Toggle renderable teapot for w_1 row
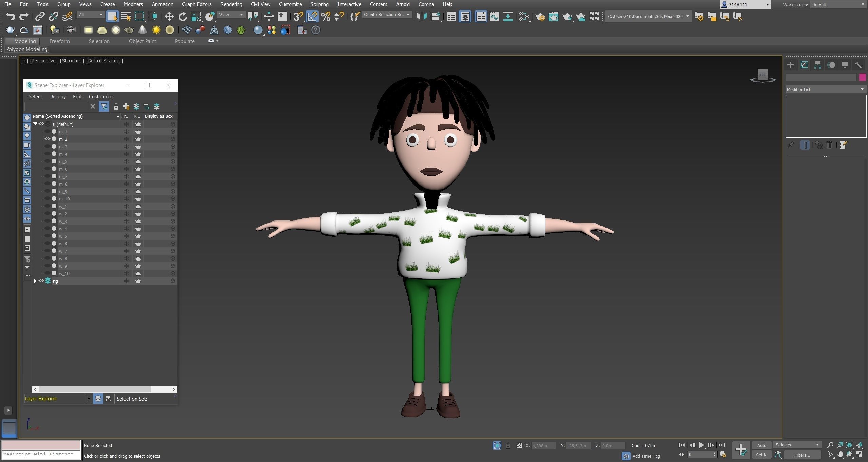Viewport: 868px width, 462px height. click(138, 206)
